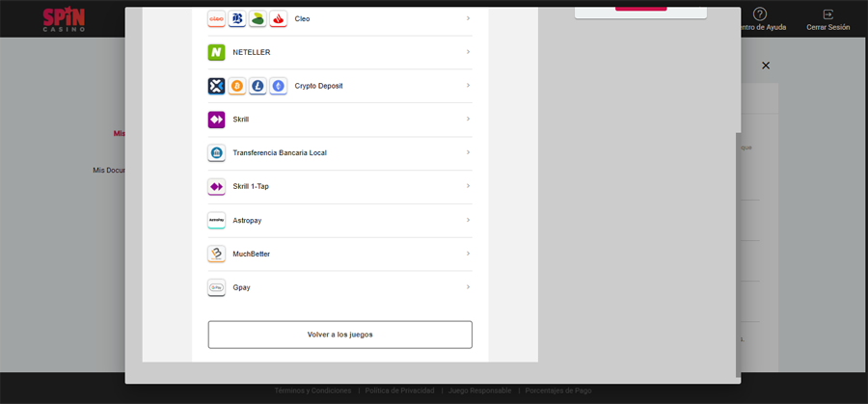
Task: Click the green NETELLER logo icon
Action: (x=216, y=53)
